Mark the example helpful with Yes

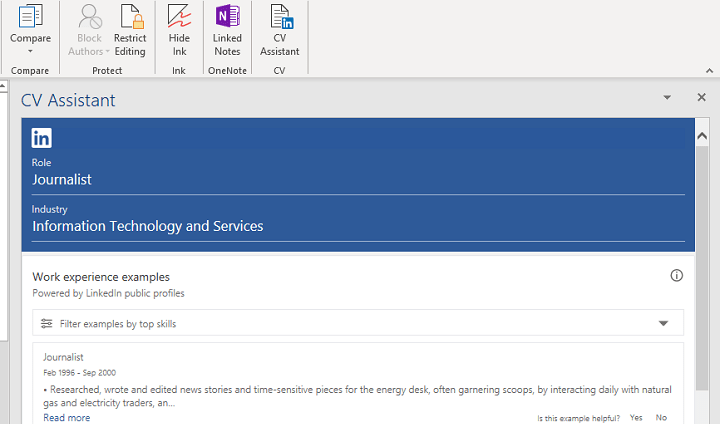coord(636,418)
